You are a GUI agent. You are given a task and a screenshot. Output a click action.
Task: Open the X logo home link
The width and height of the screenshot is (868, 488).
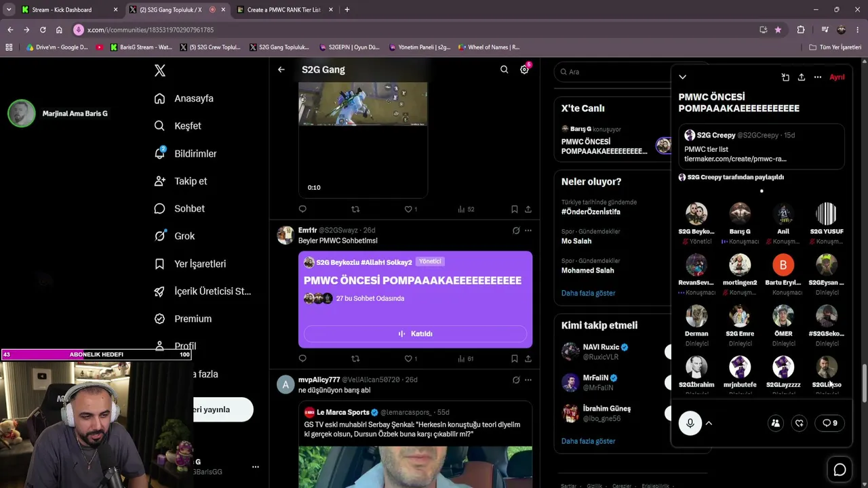pyautogui.click(x=160, y=70)
